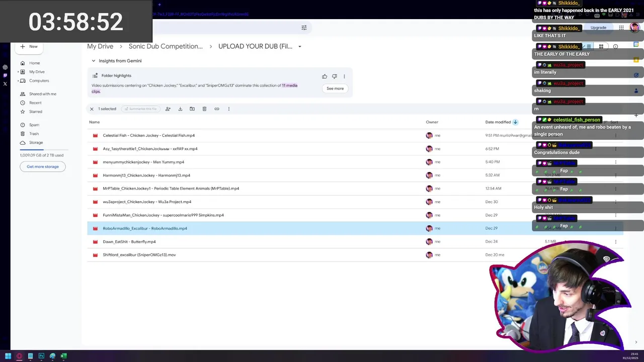Viewport: 644px width, 362px height.
Task: Give thumbs down to folder highlights
Action: point(334,76)
